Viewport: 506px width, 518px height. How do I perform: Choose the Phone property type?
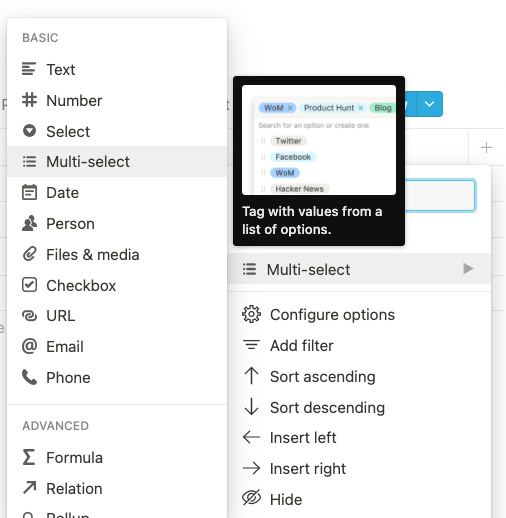[117, 377]
